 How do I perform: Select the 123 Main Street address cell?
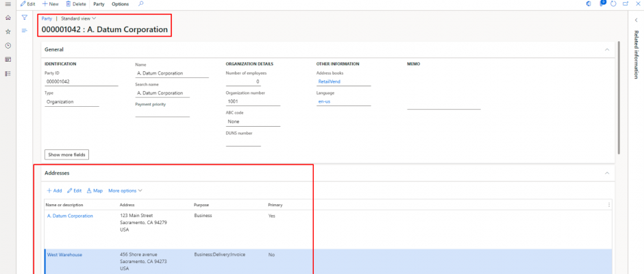[143, 223]
